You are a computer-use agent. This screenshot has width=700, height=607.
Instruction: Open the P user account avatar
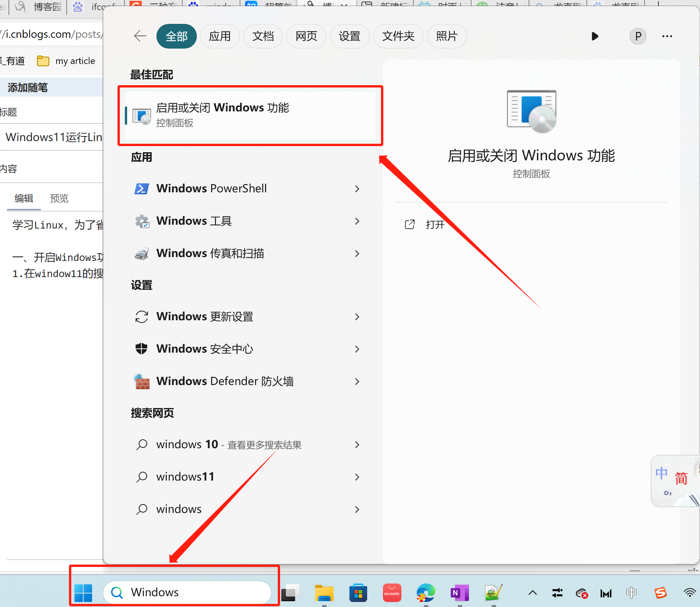click(x=638, y=36)
